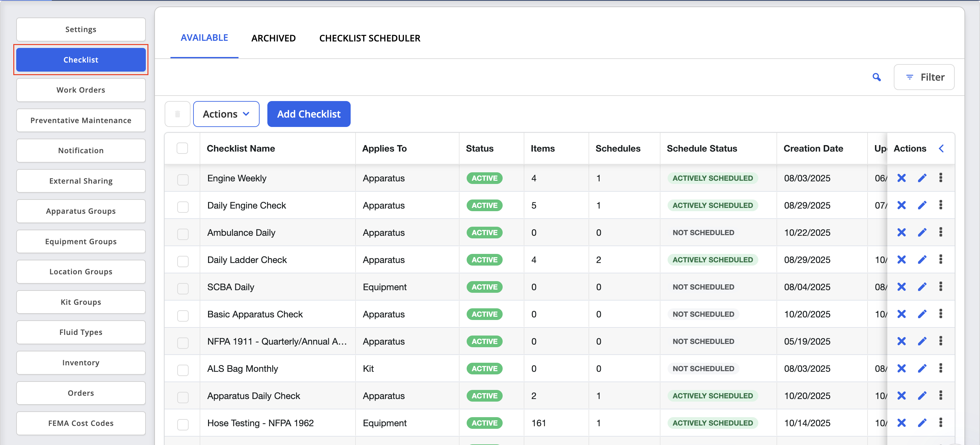This screenshot has width=980, height=445.
Task: Go to External Sharing section
Action: tap(81, 181)
